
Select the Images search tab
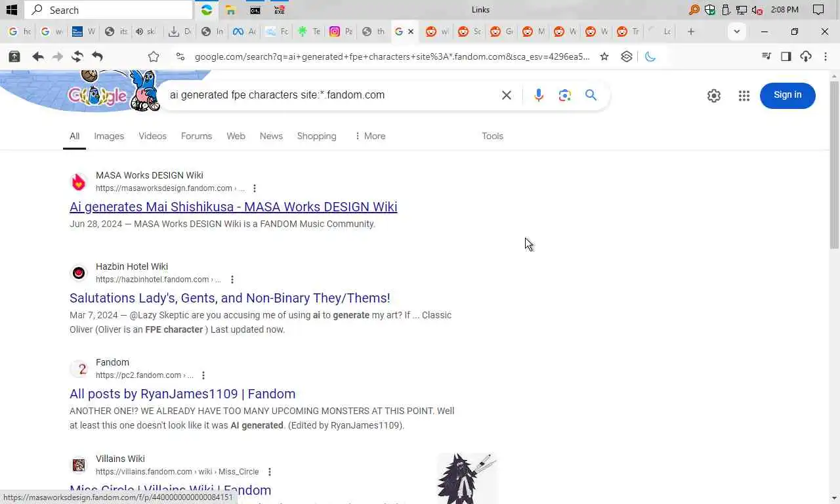pos(109,136)
